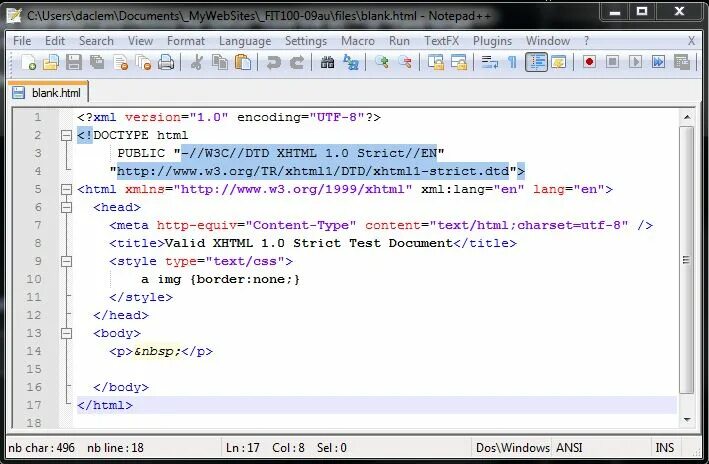This screenshot has width=709, height=464.
Task: Select the blank.html document tab
Action: [48, 93]
